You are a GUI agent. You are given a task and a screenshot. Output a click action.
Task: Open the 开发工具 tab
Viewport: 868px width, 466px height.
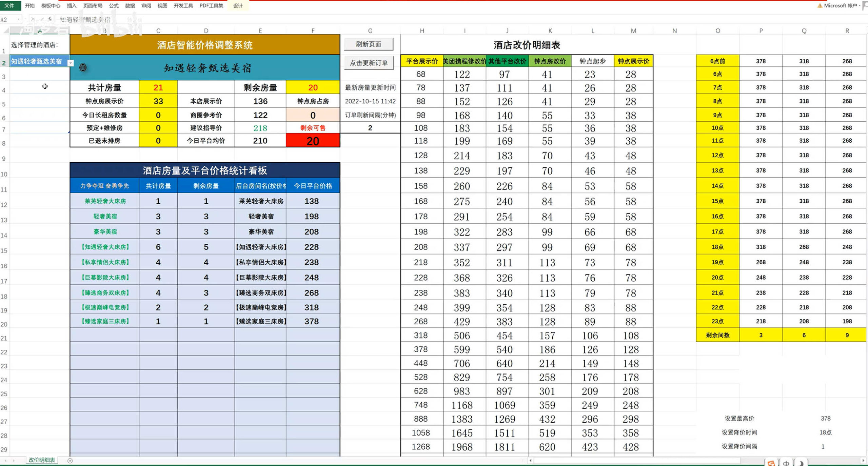tap(183, 5)
